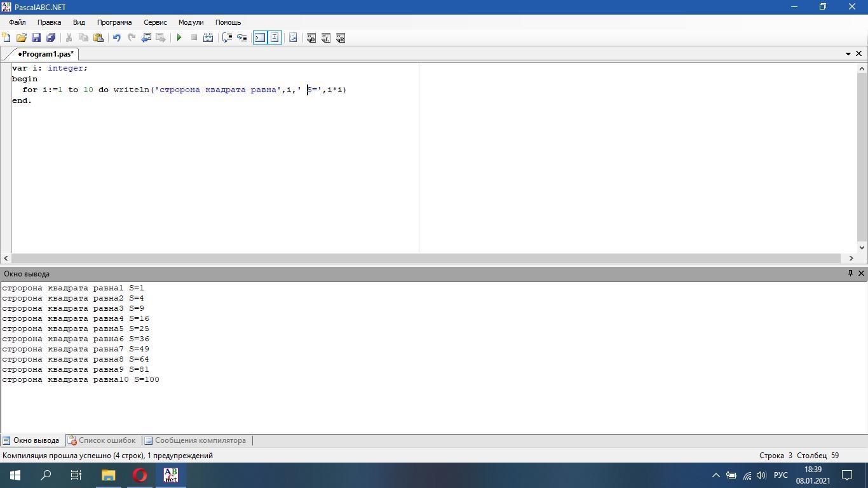This screenshot has height=488, width=868.
Task: Click the 'end.' line in the editor
Action: [x=22, y=100]
